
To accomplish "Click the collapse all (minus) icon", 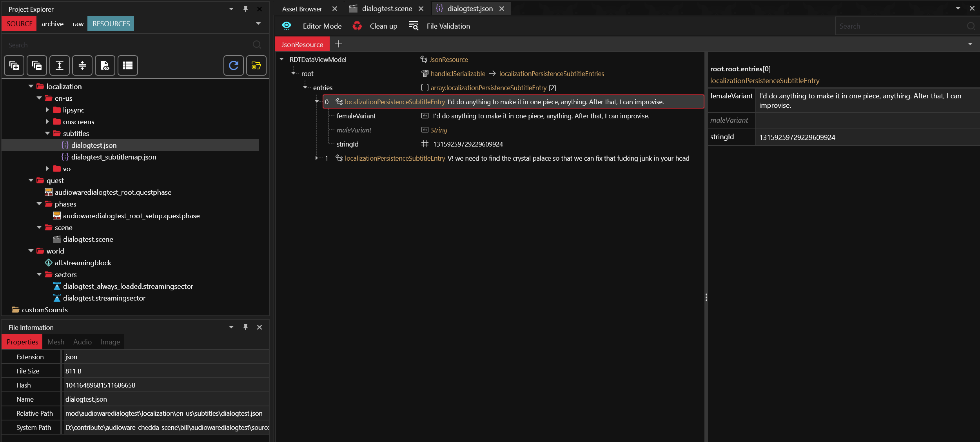I will point(37,65).
